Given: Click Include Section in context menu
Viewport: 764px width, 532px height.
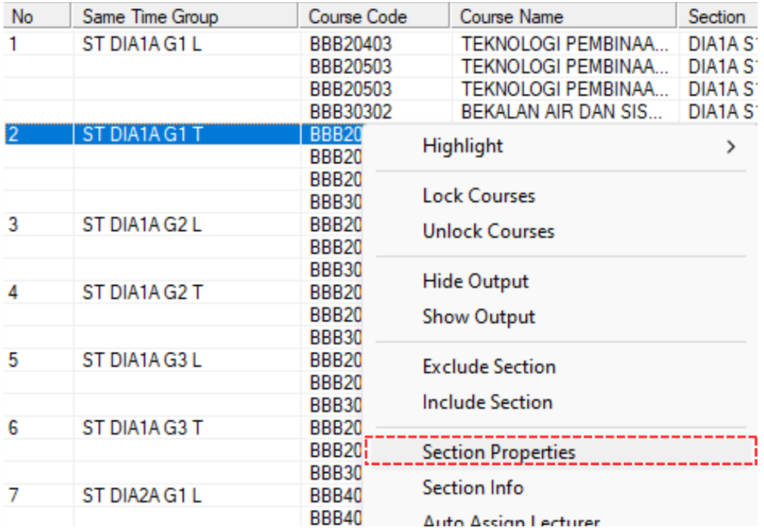Looking at the screenshot, I should [487, 402].
